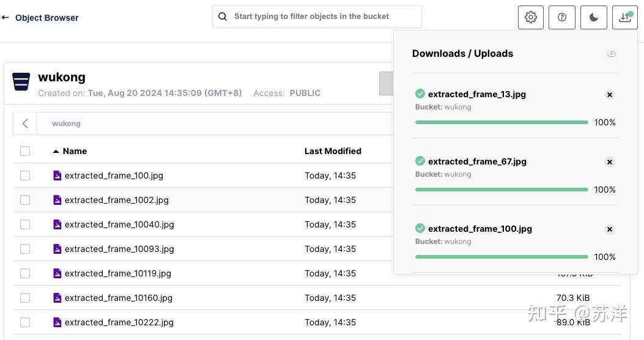
Task: Toggle dark mode moon icon
Action: (593, 17)
